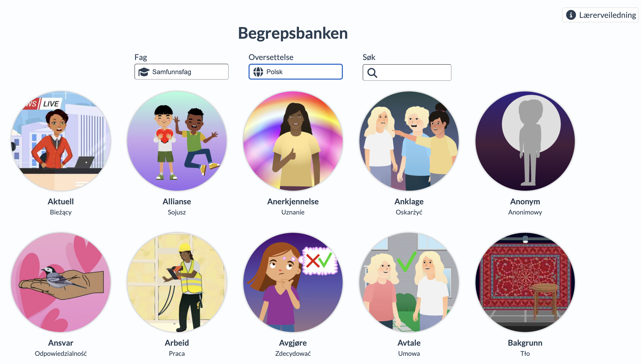Click the Anklage concept title
642x364 pixels.
[409, 202]
